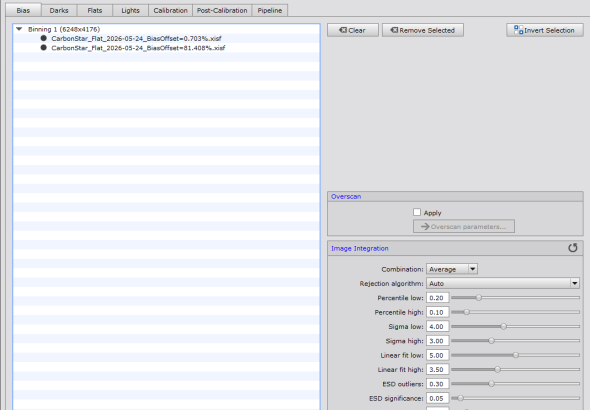The height and width of the screenshot is (410, 590).
Task: Click the Percentile high value field 0.10
Action: click(x=438, y=312)
